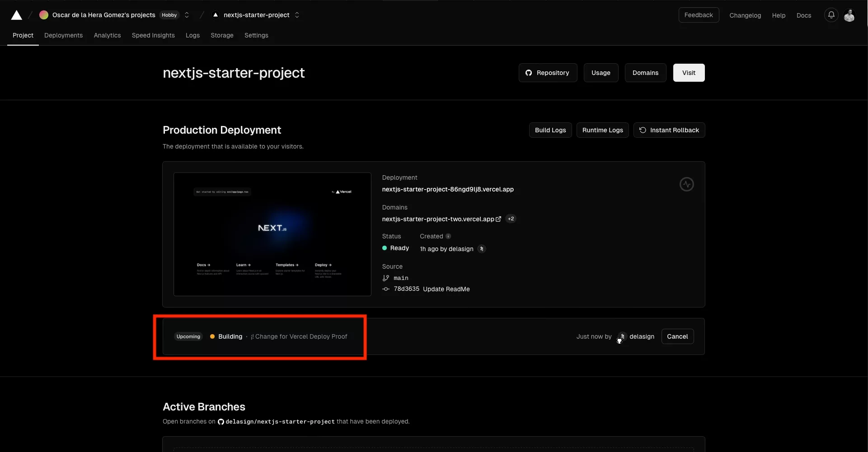This screenshot has width=868, height=452.
Task: Click the info icon next to Created
Action: point(448,236)
